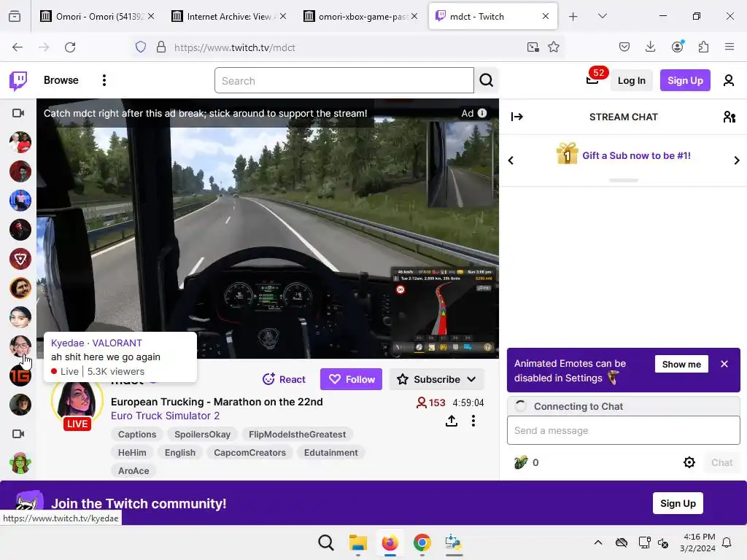Select the English tag
The height and width of the screenshot is (560, 747).
tap(180, 452)
